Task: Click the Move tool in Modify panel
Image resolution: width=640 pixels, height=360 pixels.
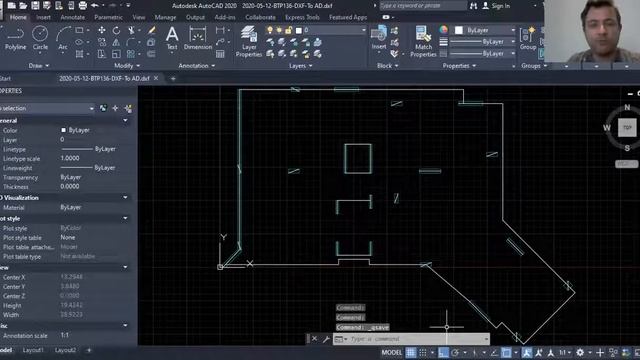Action: click(x=102, y=30)
